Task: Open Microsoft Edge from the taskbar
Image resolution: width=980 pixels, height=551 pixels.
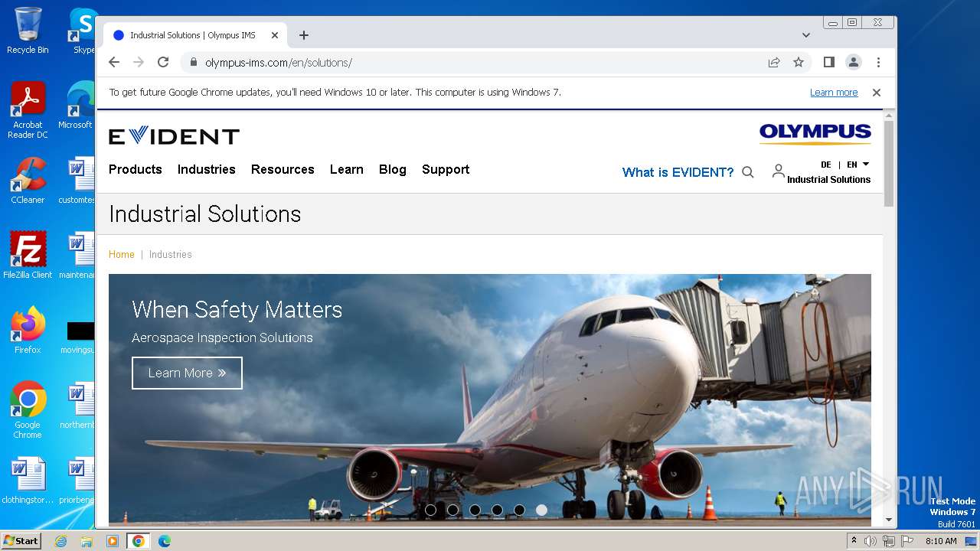Action: pos(165,541)
